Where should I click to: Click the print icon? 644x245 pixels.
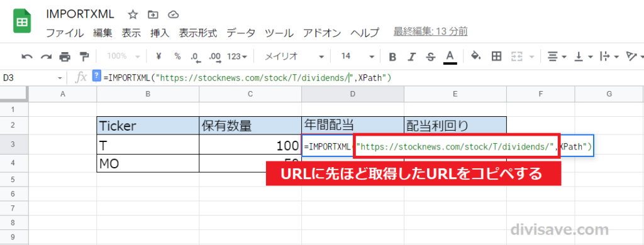pos(65,57)
